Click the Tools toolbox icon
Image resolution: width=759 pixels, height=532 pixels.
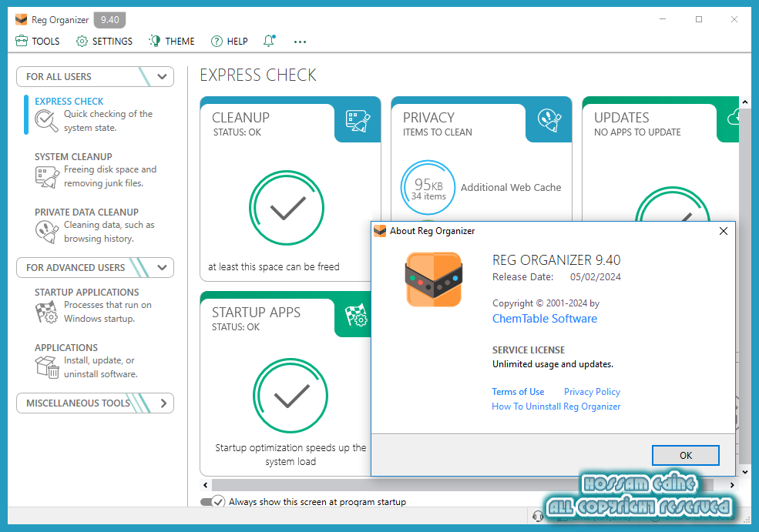click(22, 41)
